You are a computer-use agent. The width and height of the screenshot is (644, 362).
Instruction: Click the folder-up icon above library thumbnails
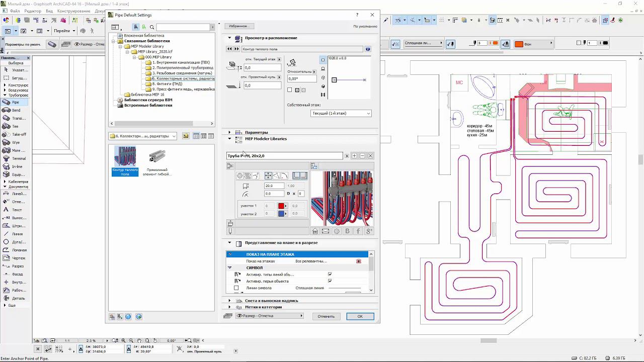[186, 136]
